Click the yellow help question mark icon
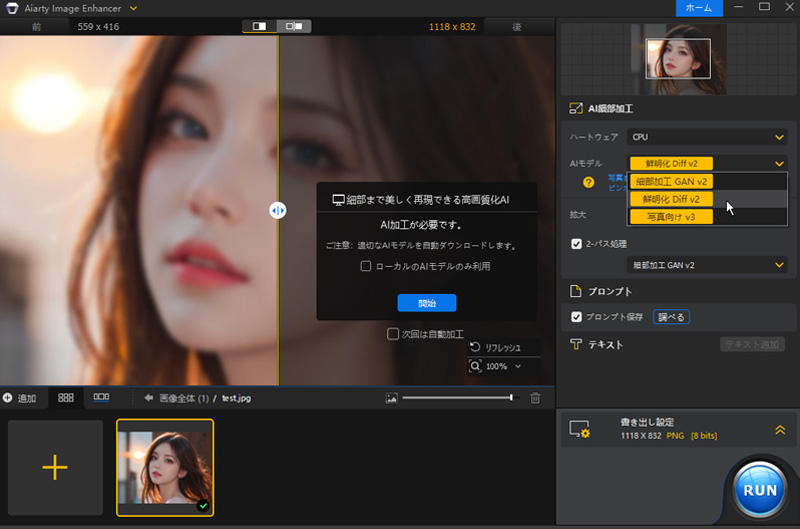 point(589,182)
